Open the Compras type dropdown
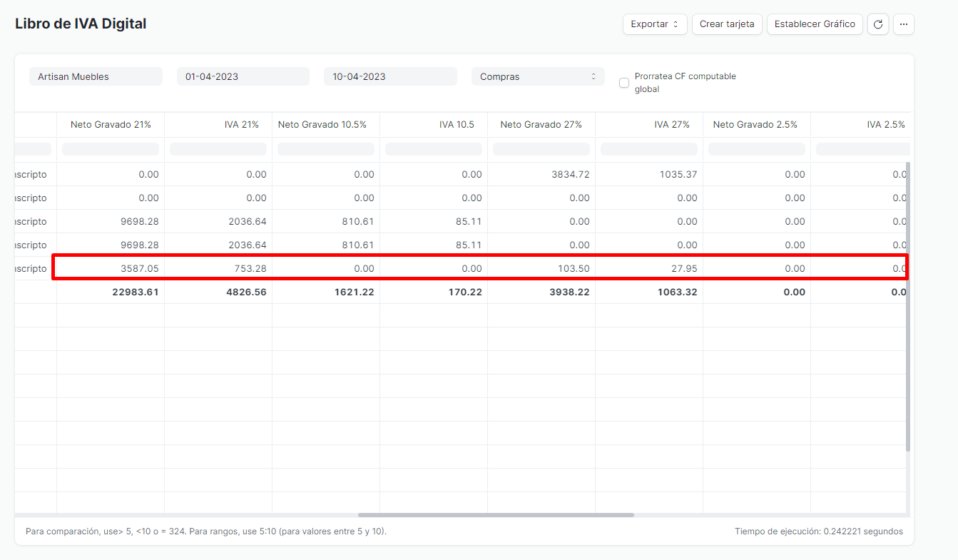 pos(538,76)
